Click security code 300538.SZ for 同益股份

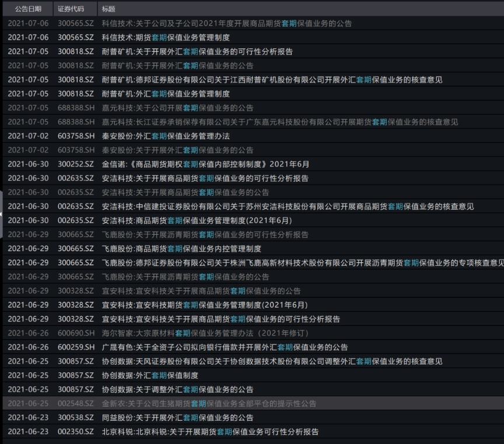click(x=75, y=418)
